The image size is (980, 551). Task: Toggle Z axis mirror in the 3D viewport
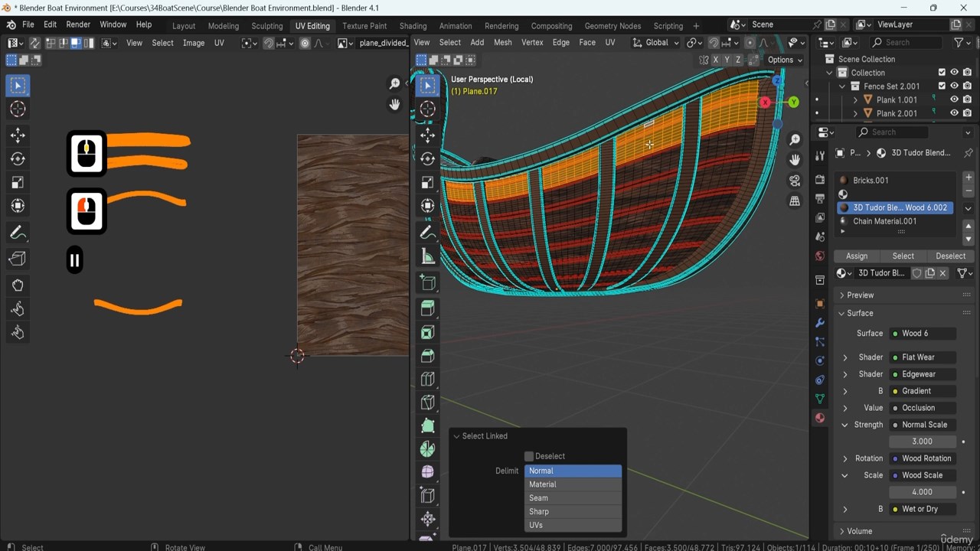[x=738, y=60]
